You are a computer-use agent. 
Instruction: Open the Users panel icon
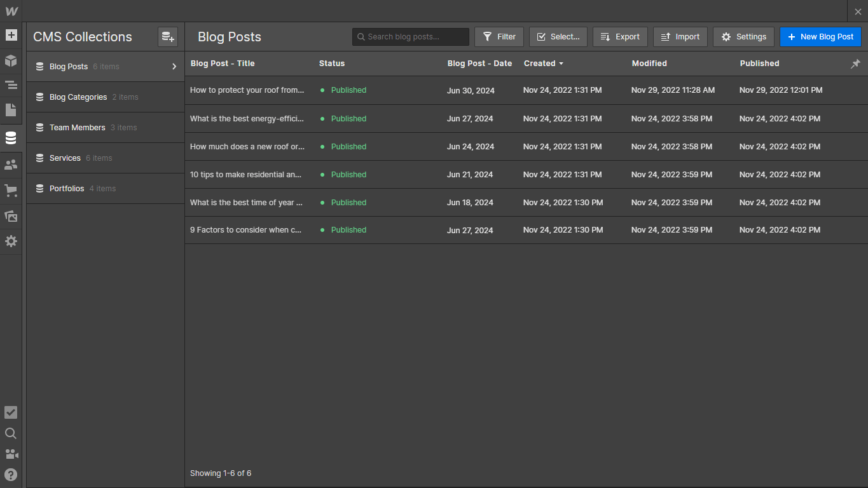(11, 165)
